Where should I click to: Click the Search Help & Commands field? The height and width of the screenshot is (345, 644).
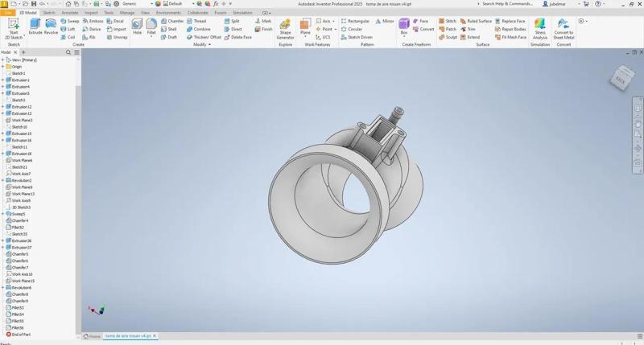click(x=508, y=4)
